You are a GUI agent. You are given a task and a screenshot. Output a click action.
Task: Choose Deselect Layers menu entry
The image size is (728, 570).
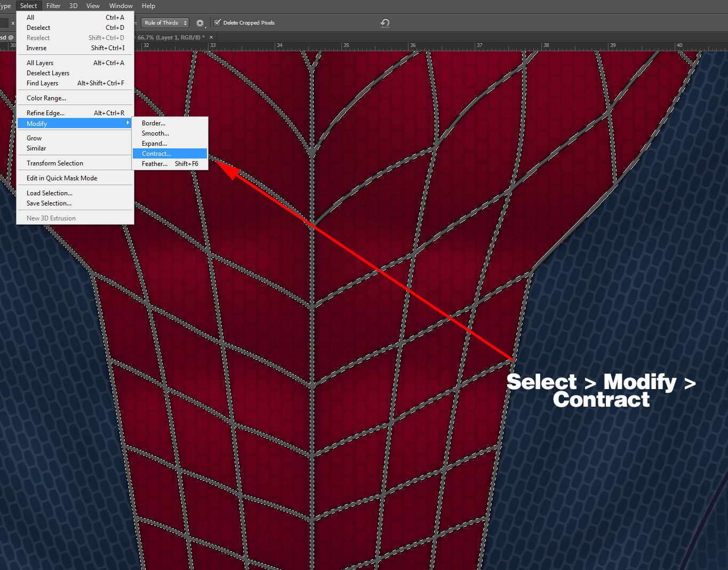(75, 73)
